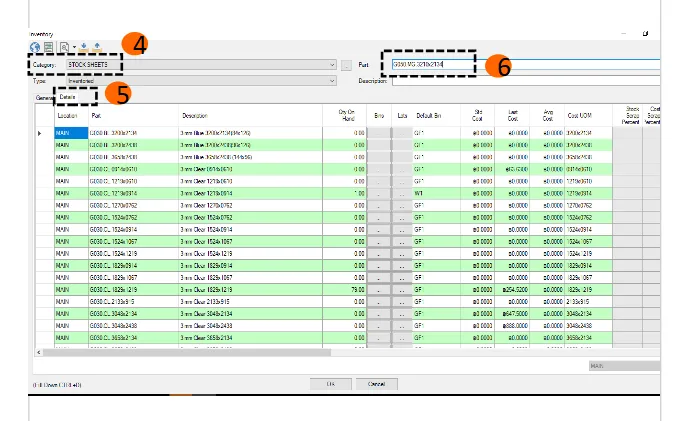Click the quantity cell showing 79.00
This screenshot has width=677, height=421.
pos(345,290)
